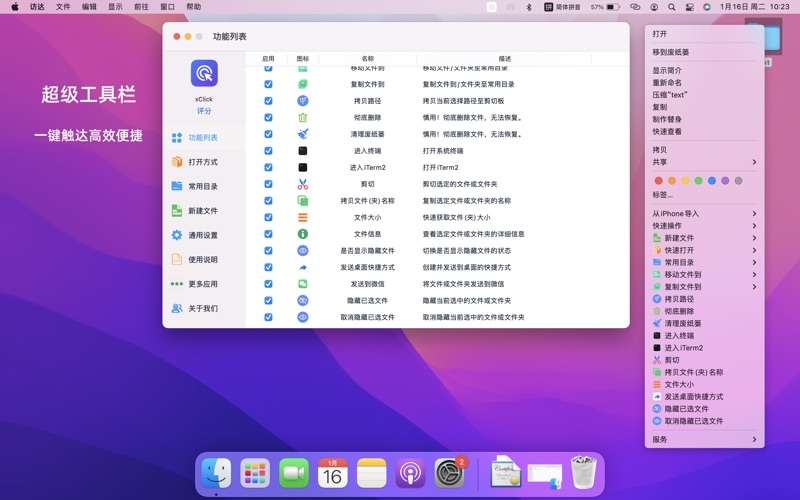Click the 进入终端 terminal icon in table
The height and width of the screenshot is (500, 800).
pyautogui.click(x=303, y=151)
